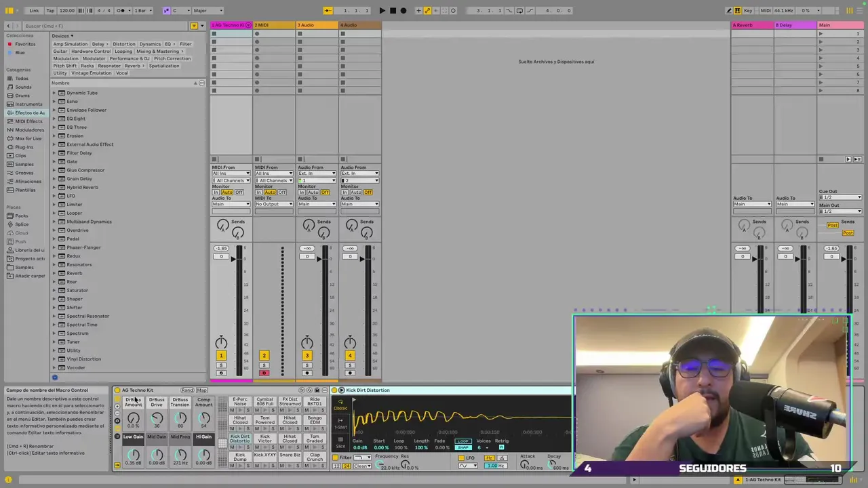868x488 pixels.
Task: Set track 3 monitor to In
Action: [302, 192]
